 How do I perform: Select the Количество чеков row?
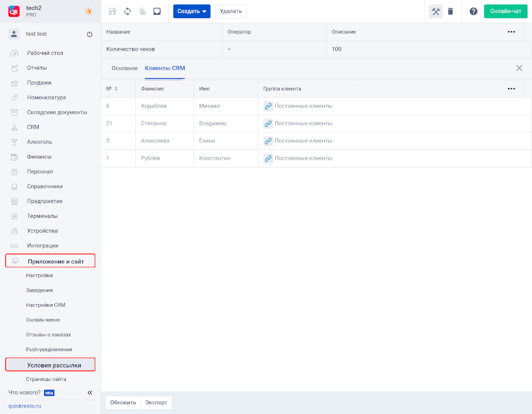click(316, 49)
